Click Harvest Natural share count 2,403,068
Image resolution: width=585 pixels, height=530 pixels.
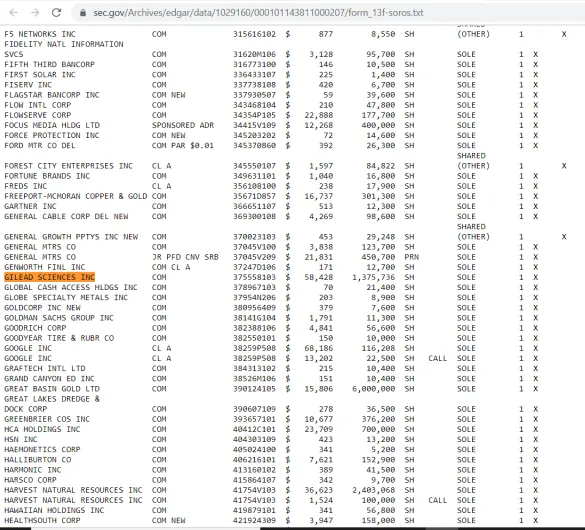point(373,490)
